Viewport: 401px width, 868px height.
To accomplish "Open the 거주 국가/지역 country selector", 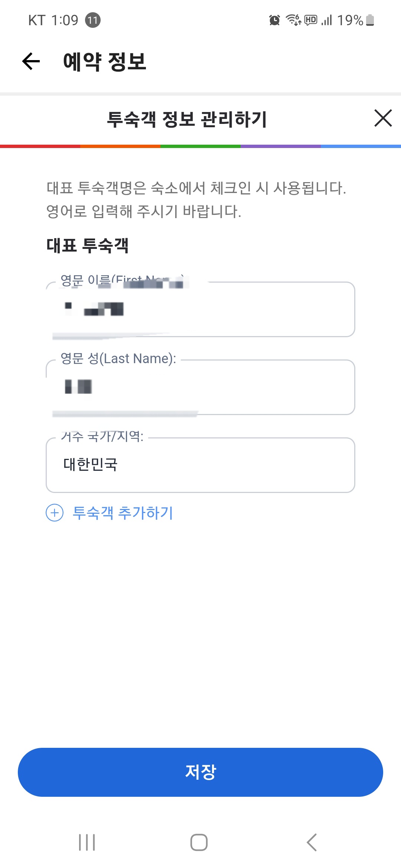I will coord(200,465).
